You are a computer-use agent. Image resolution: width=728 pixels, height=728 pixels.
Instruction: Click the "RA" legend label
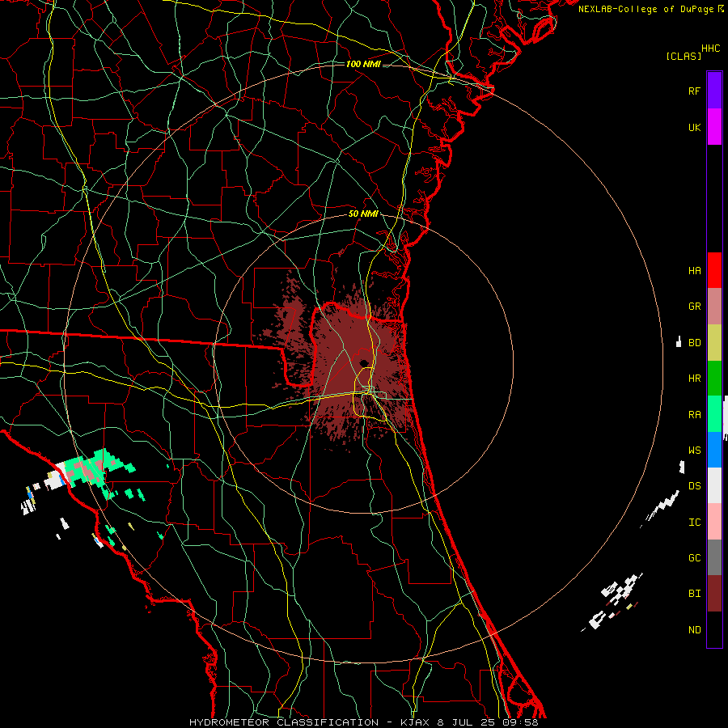[695, 415]
